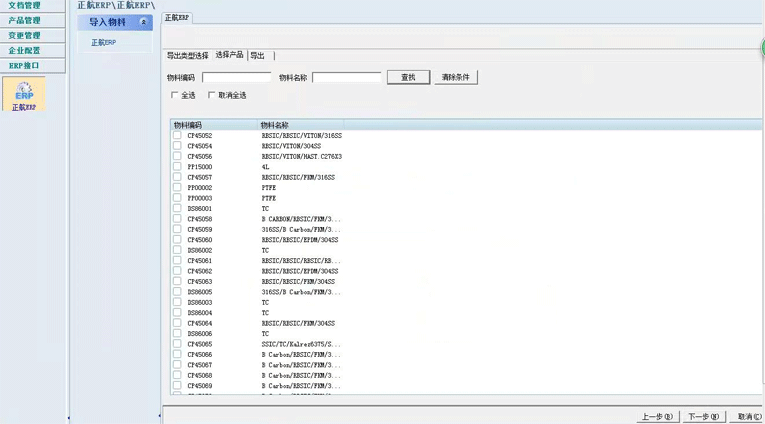
Task: Click the 物料名称 input field
Action: point(347,77)
